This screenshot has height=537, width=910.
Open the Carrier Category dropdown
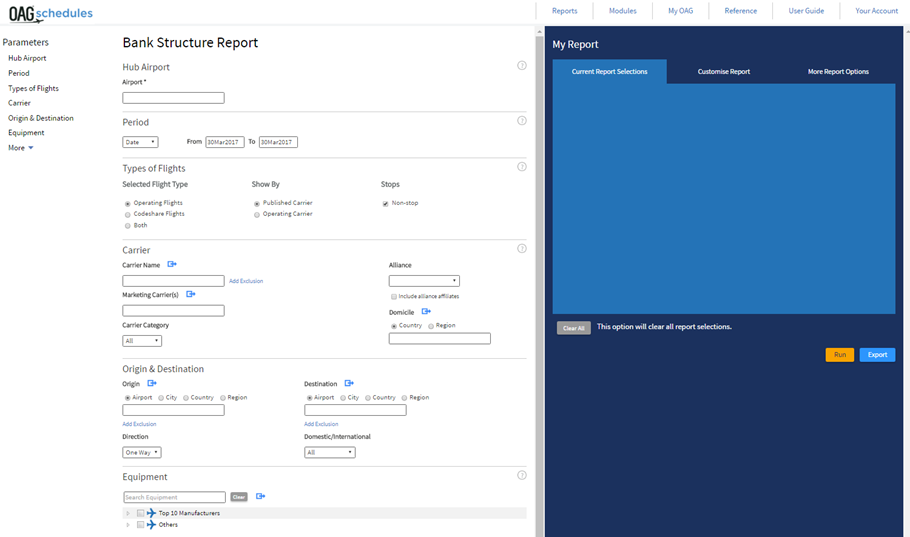142,341
